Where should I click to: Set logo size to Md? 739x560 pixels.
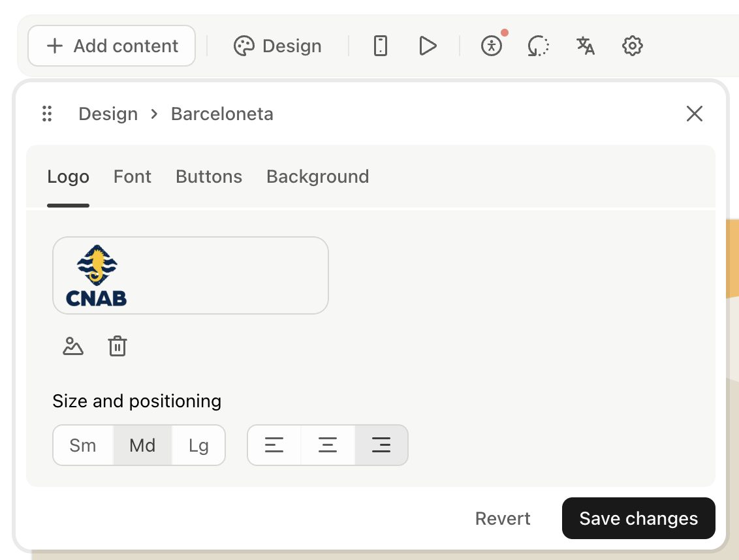click(x=142, y=445)
